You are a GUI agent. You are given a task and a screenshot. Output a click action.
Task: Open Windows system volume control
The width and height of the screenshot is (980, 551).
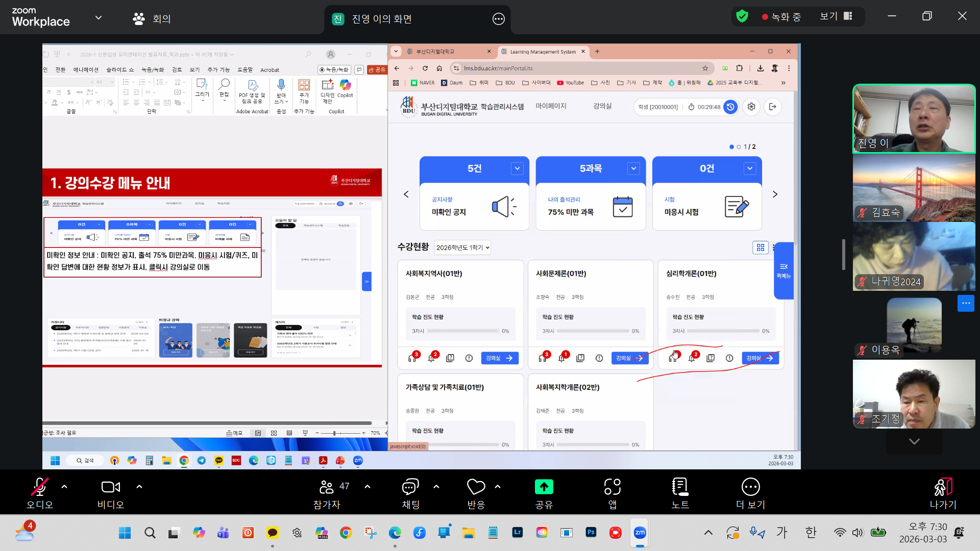[857, 533]
